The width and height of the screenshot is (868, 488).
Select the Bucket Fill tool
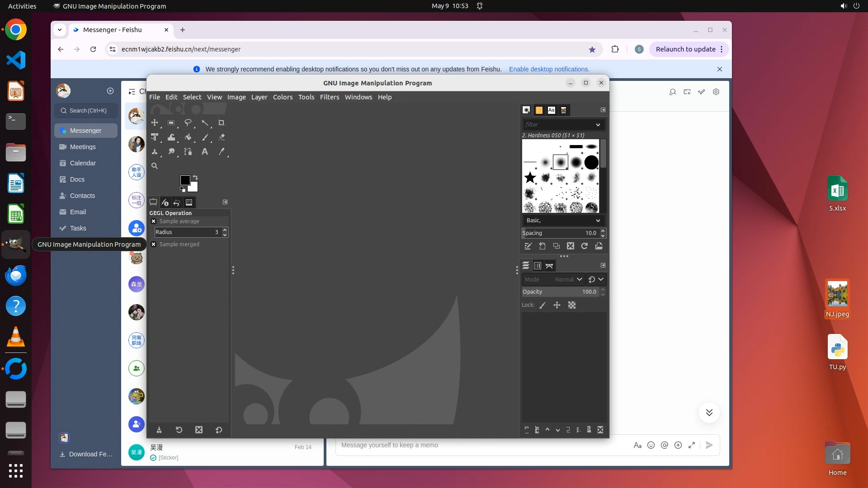[188, 137]
